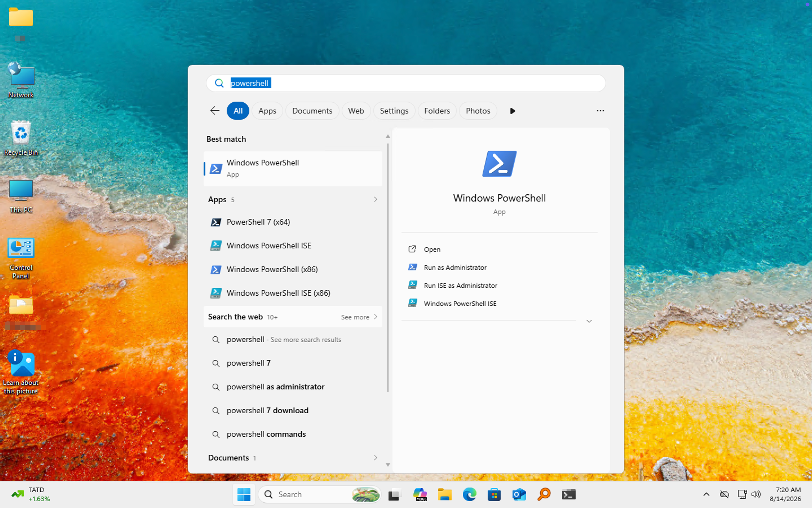The width and height of the screenshot is (812, 508).
Task: Open Windows PowerShell ISE from apps list
Action: point(293,246)
